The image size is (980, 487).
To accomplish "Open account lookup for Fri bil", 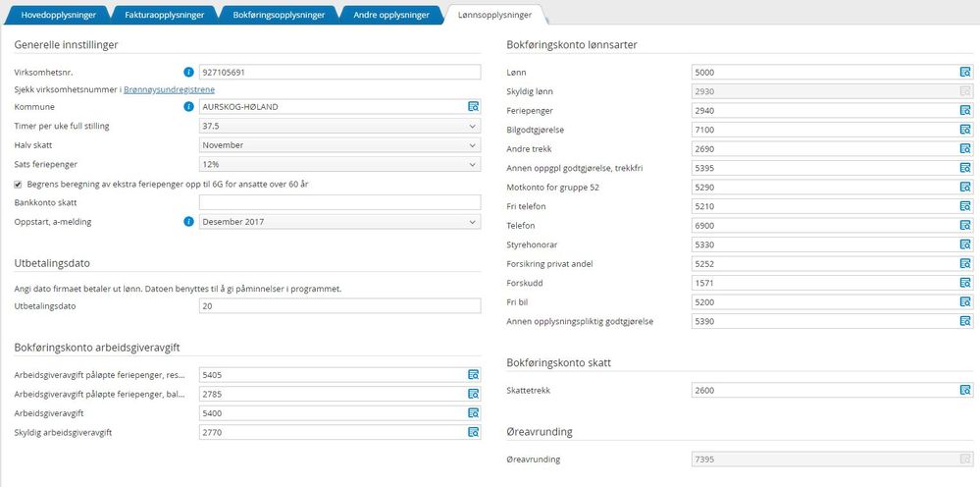I will coord(965,302).
